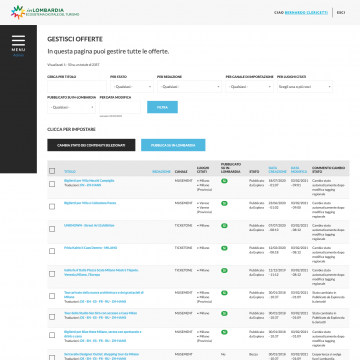This screenshot has height=360, width=360.
Task: Click Cambia stato dei contenuti selezionati button
Action: 91,145
